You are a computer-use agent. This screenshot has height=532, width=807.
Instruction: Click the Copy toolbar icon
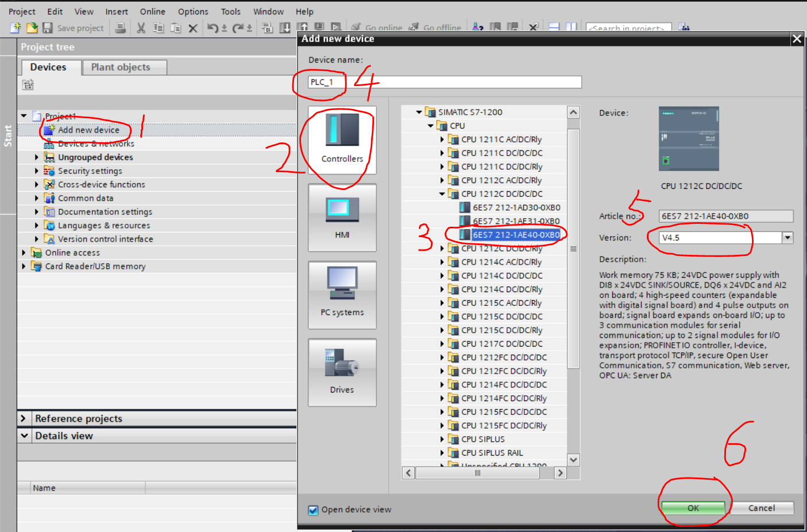click(159, 28)
